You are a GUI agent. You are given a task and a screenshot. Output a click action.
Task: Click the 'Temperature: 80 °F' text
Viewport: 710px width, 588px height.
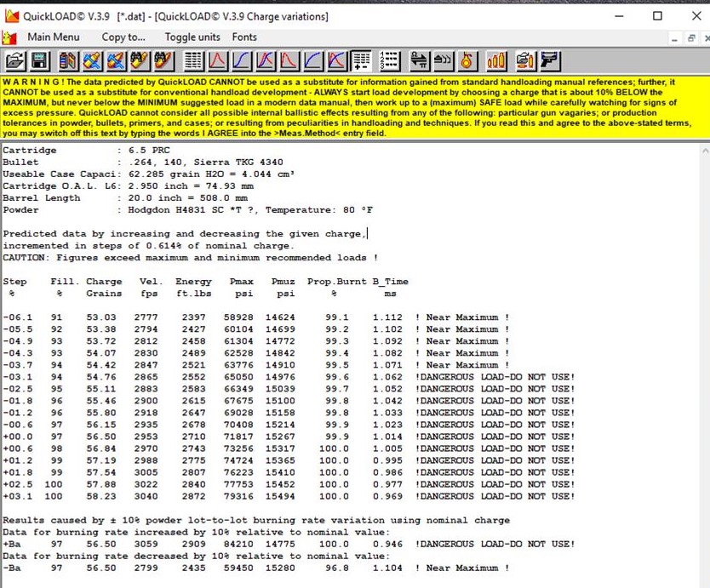pyautogui.click(x=318, y=210)
